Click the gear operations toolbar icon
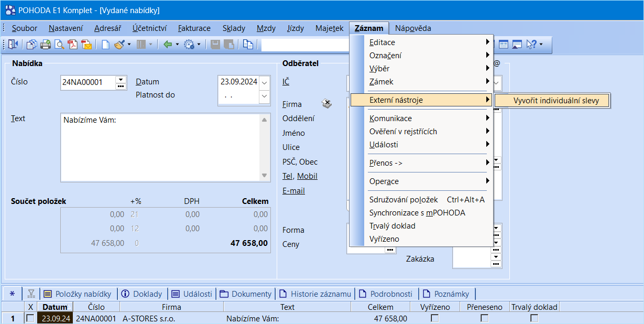Screen dimensions: 644x324 click(189, 45)
